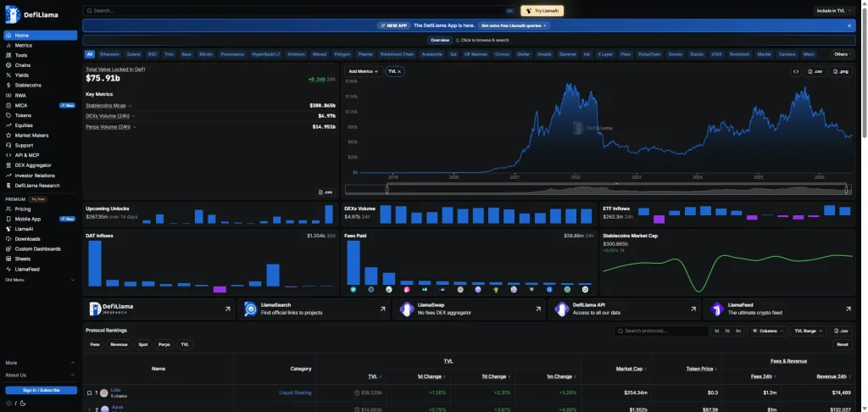Viewport: 868px width, 412px height.
Task: Enable the Fees filter chip
Action: point(95,344)
